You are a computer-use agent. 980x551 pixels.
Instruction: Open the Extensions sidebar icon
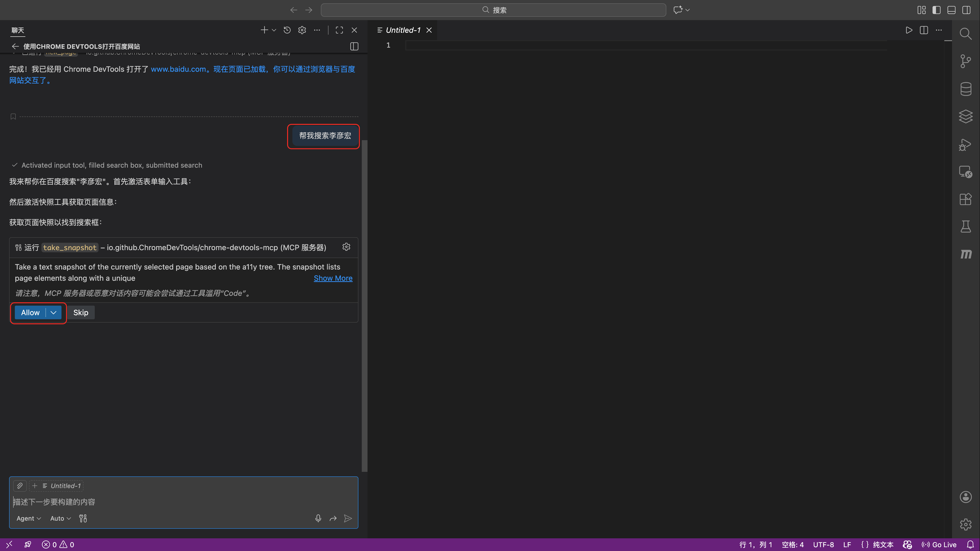[x=965, y=199]
